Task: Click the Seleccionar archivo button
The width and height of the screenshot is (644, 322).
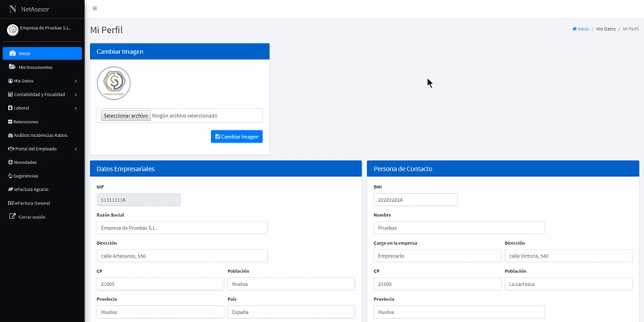Action: click(x=126, y=115)
